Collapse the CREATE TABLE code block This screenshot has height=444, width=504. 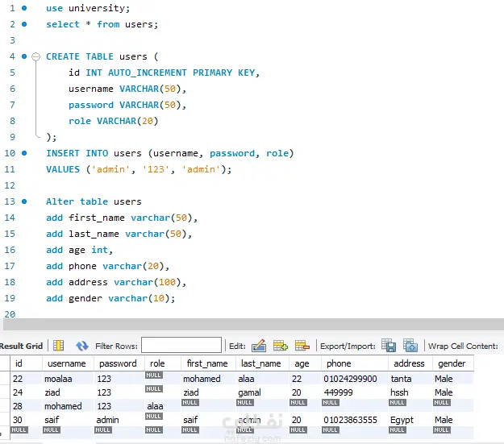coord(36,57)
